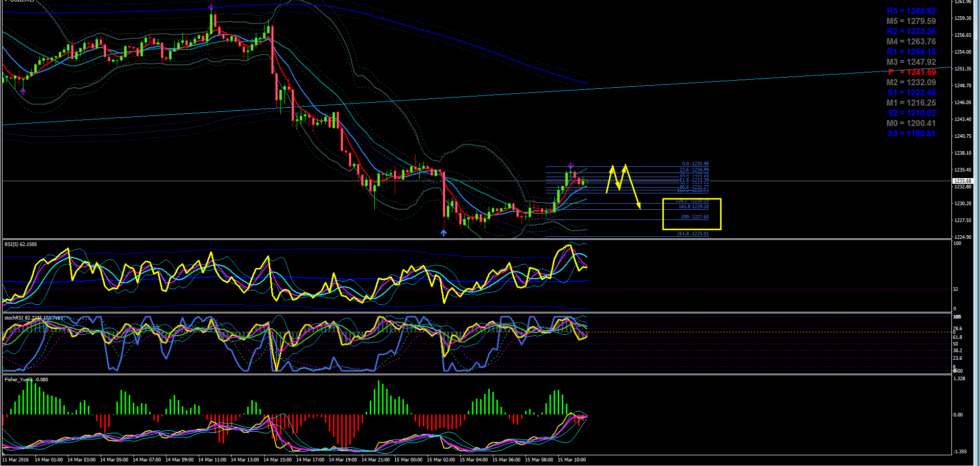
Task: Click 14 Mar 09:00 on the time axis
Action: (179, 460)
